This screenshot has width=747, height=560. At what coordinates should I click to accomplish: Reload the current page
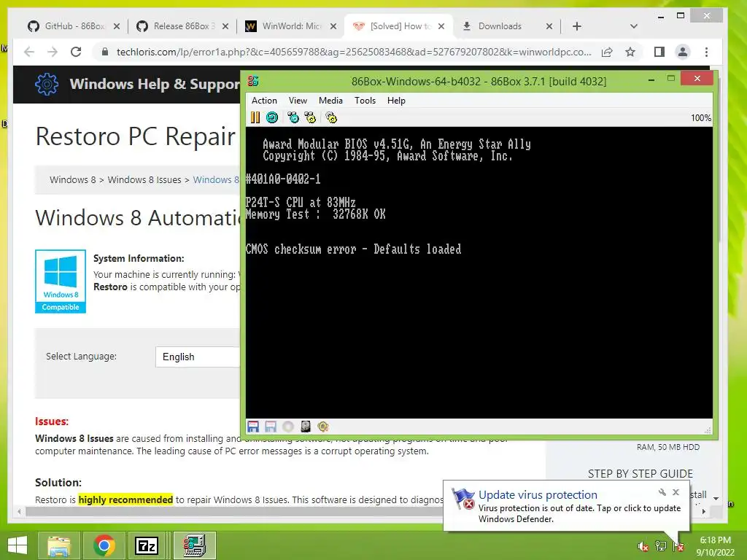[x=76, y=52]
